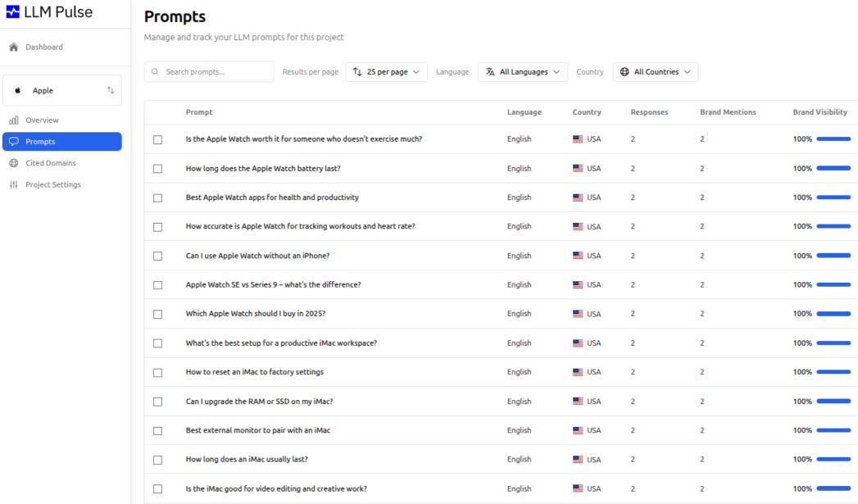The height and width of the screenshot is (504, 858).
Task: Tick the 'video editing and creative work' checkbox
Action: (157, 489)
